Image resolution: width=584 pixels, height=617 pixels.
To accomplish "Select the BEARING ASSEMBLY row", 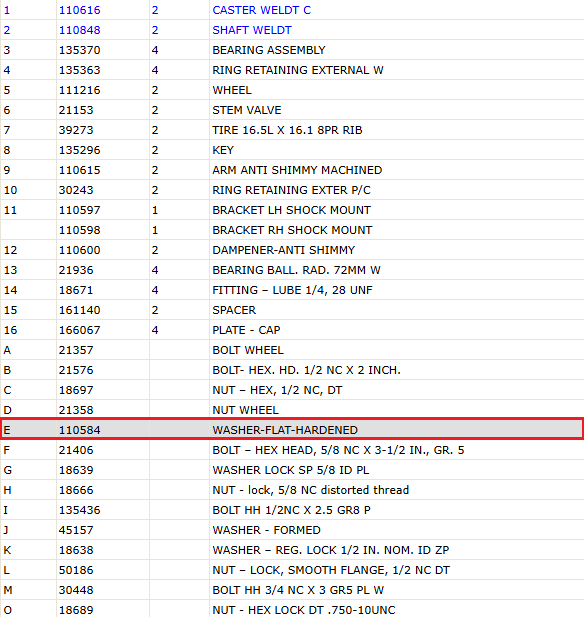I will coord(292,50).
